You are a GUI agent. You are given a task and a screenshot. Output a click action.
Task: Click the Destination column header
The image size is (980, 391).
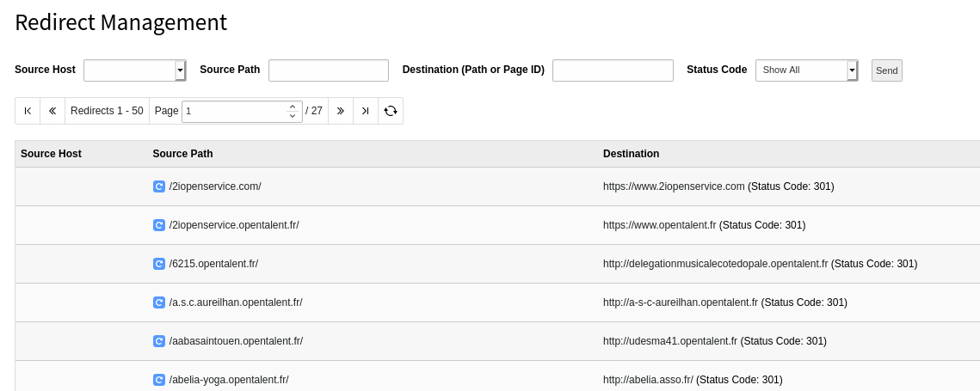click(631, 154)
